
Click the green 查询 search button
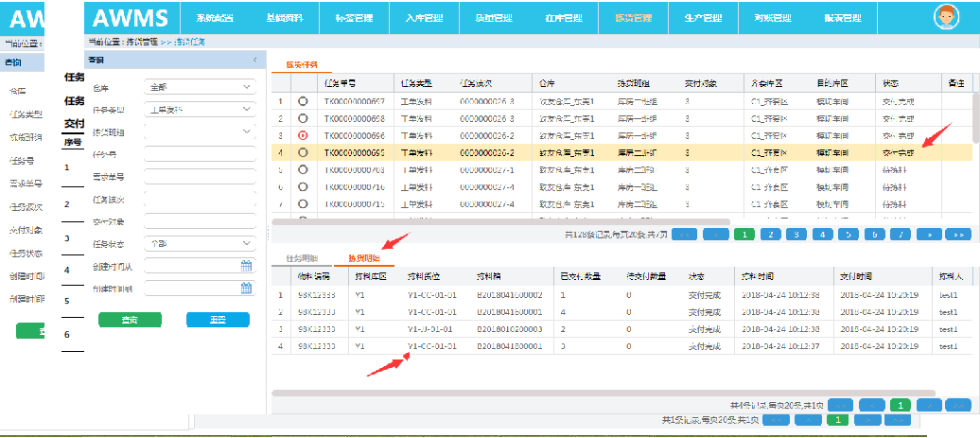pyautogui.click(x=130, y=320)
